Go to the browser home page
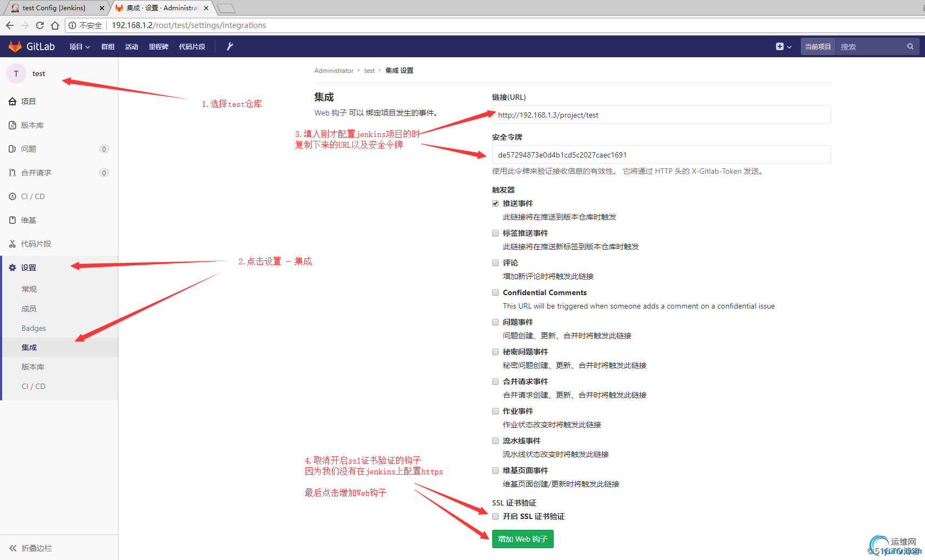Viewport: 925px width, 560px height. 55,25
